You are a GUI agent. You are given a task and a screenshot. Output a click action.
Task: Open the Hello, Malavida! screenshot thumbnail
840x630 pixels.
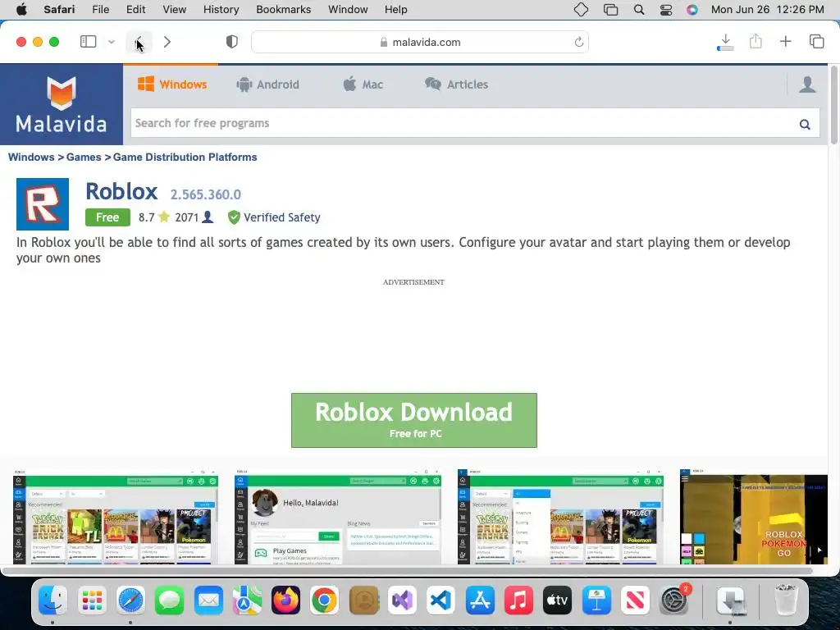338,517
